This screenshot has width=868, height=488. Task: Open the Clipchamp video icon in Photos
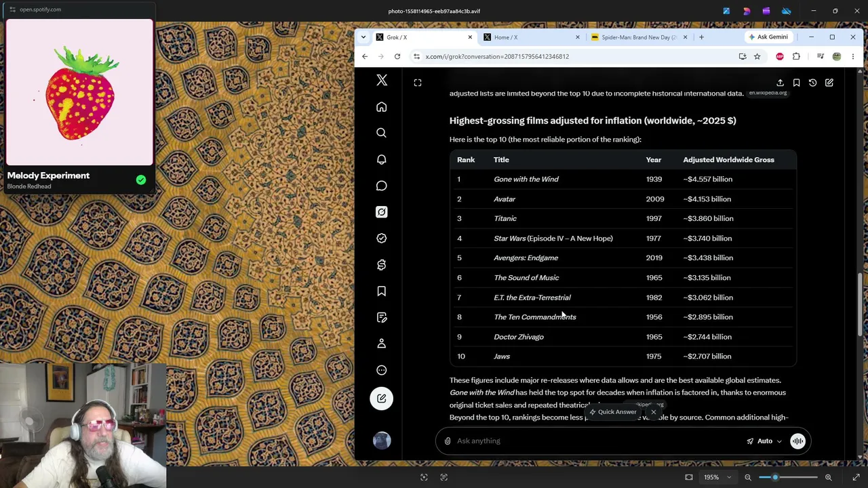[x=766, y=11]
